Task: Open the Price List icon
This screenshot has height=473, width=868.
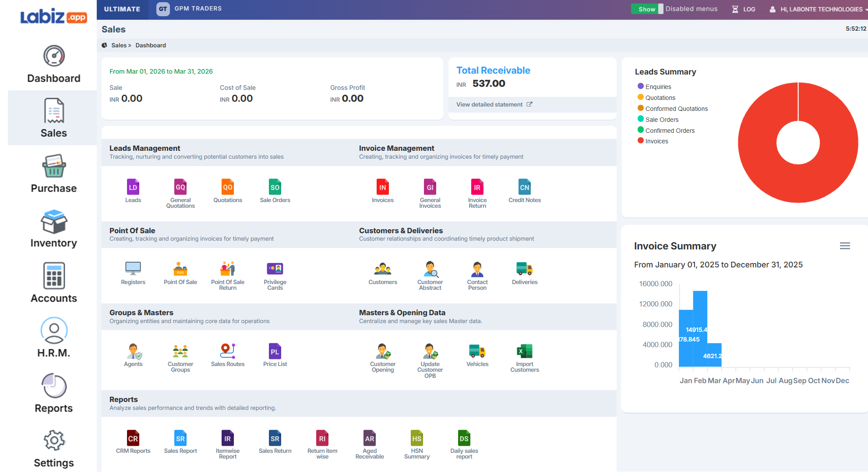Action: [x=275, y=351]
